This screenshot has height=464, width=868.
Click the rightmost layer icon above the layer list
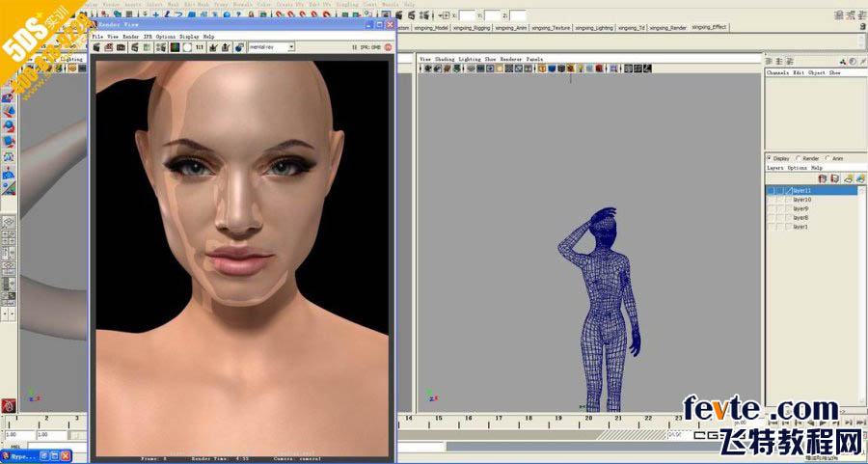pos(859,178)
